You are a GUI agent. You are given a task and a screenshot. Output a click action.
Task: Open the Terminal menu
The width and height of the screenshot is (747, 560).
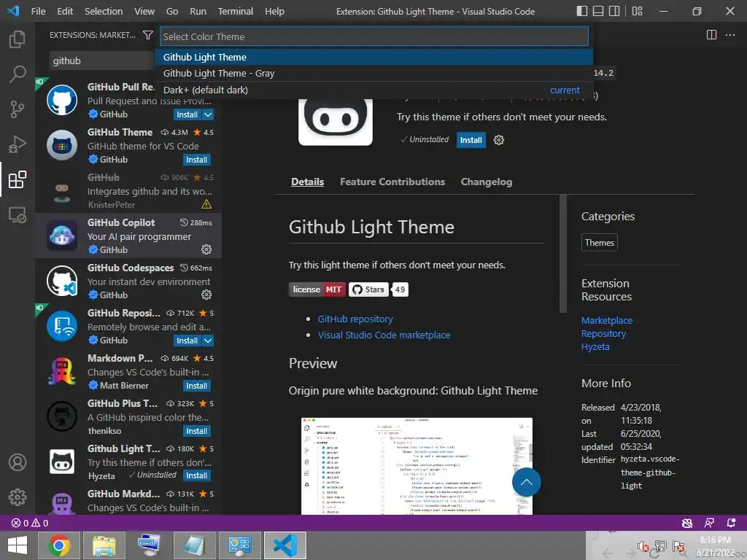236,11
